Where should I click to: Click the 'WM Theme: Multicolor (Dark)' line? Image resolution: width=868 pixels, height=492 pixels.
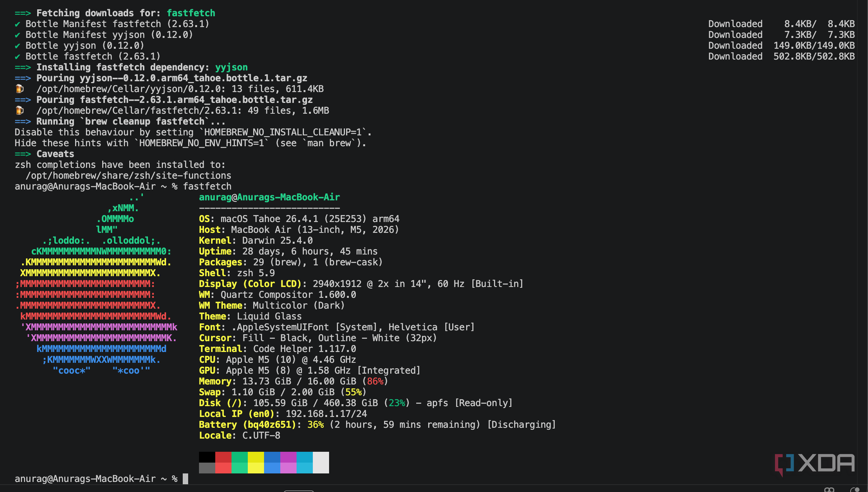[272, 306]
